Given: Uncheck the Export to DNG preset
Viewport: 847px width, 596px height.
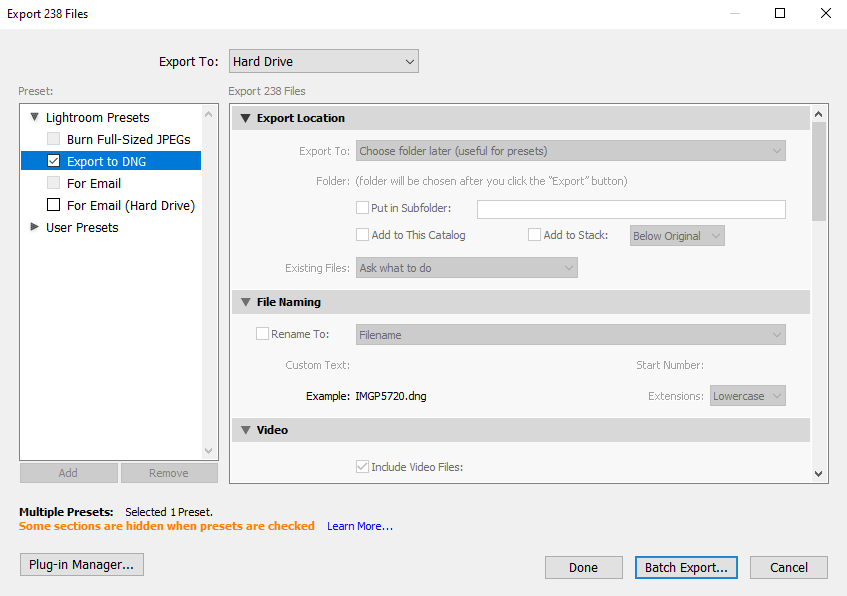Looking at the screenshot, I should tap(54, 161).
